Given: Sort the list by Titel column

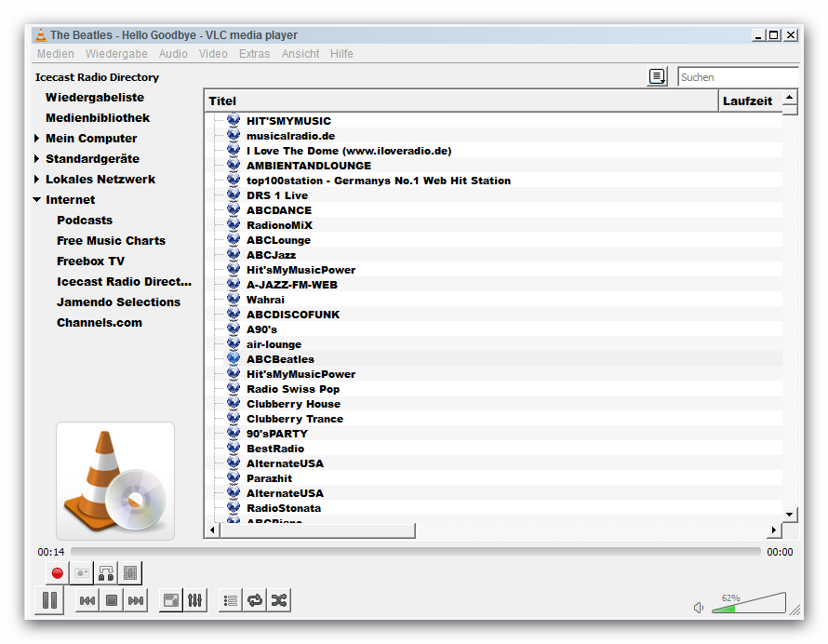Looking at the screenshot, I should tap(461, 101).
